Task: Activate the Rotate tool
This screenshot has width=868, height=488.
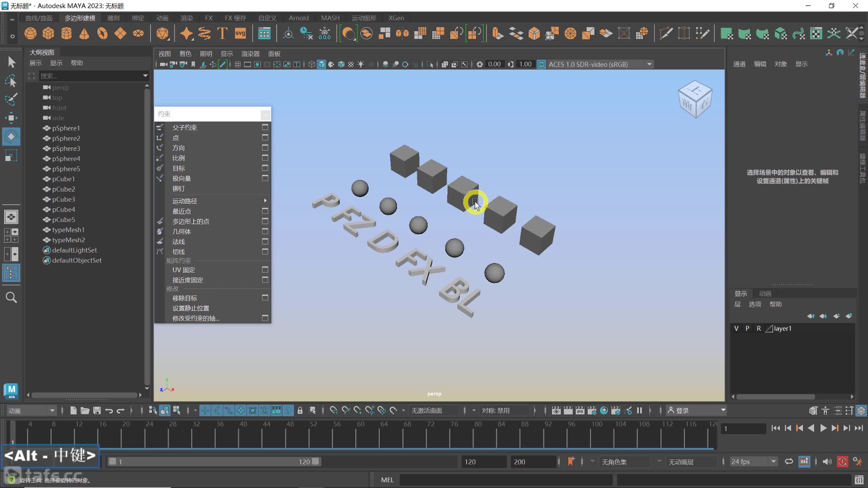Action: coord(11,137)
